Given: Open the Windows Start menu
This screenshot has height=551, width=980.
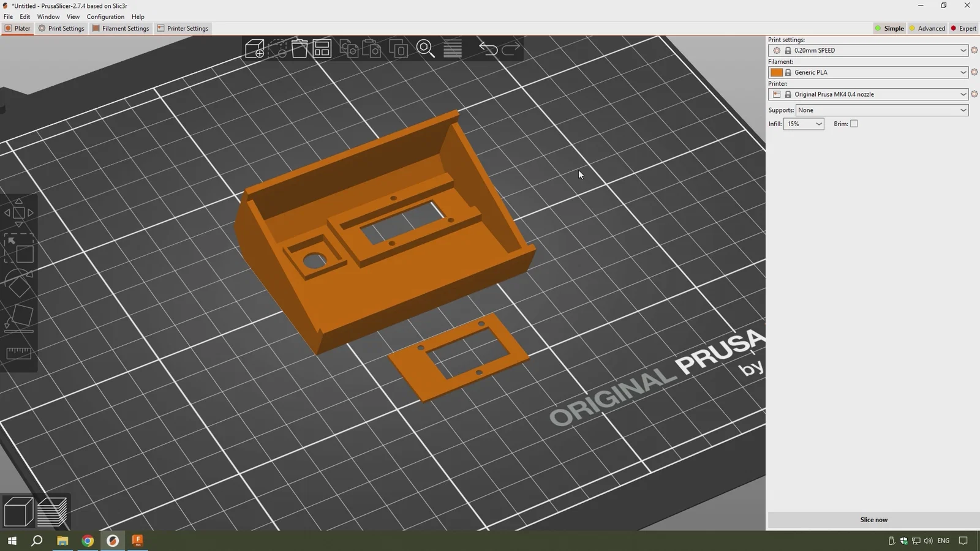Looking at the screenshot, I should point(12,541).
